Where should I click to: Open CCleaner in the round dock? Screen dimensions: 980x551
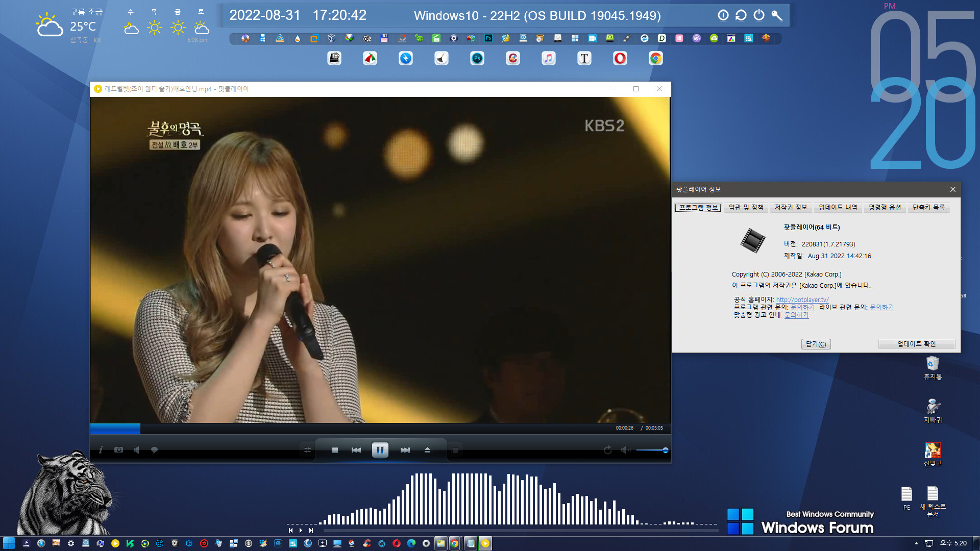tap(512, 58)
